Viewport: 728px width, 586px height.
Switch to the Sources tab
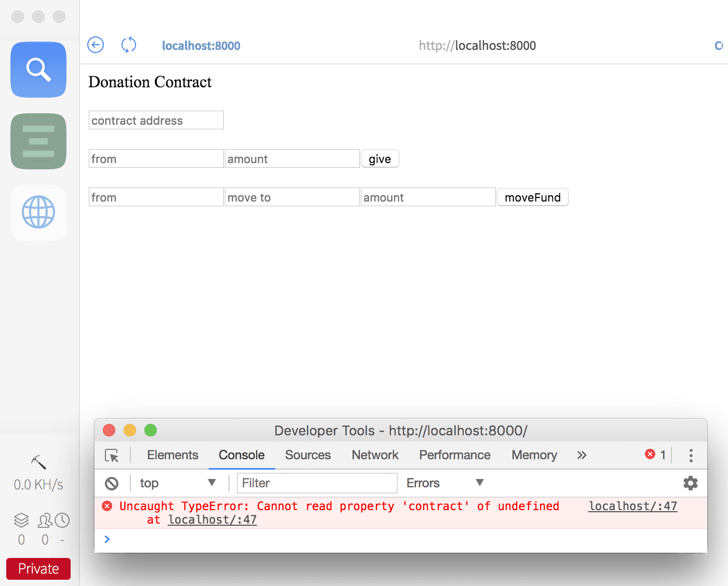(x=307, y=455)
